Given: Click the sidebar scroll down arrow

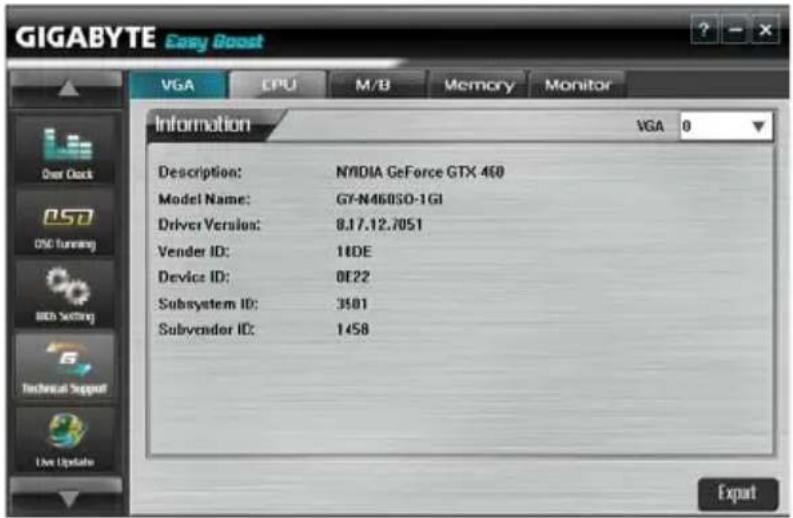Looking at the screenshot, I should (67, 498).
